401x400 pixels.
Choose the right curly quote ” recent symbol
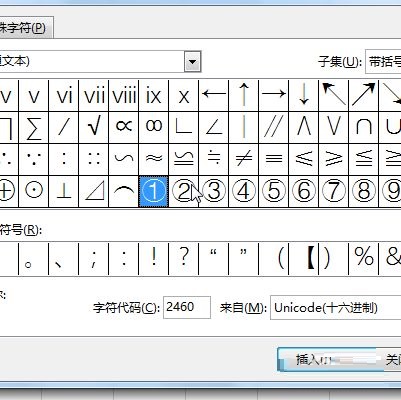[x=244, y=259]
